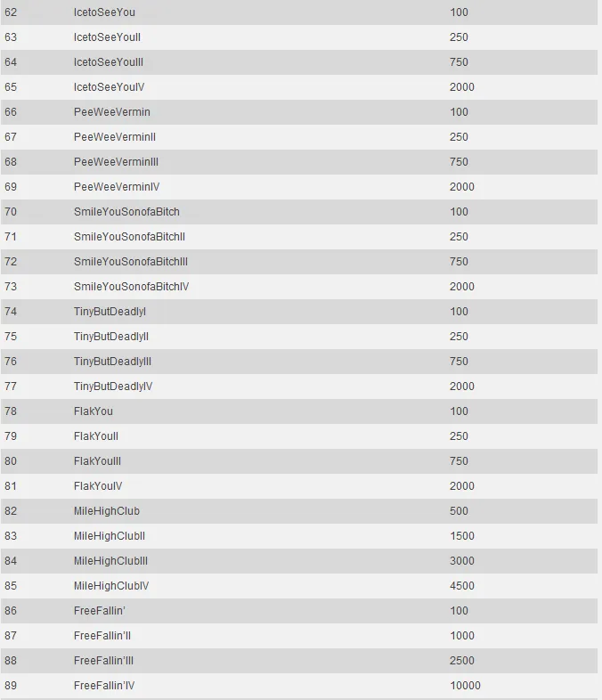602x700 pixels.
Task: Click the TinyButDeadlyIII name text
Action: pyautogui.click(x=112, y=362)
